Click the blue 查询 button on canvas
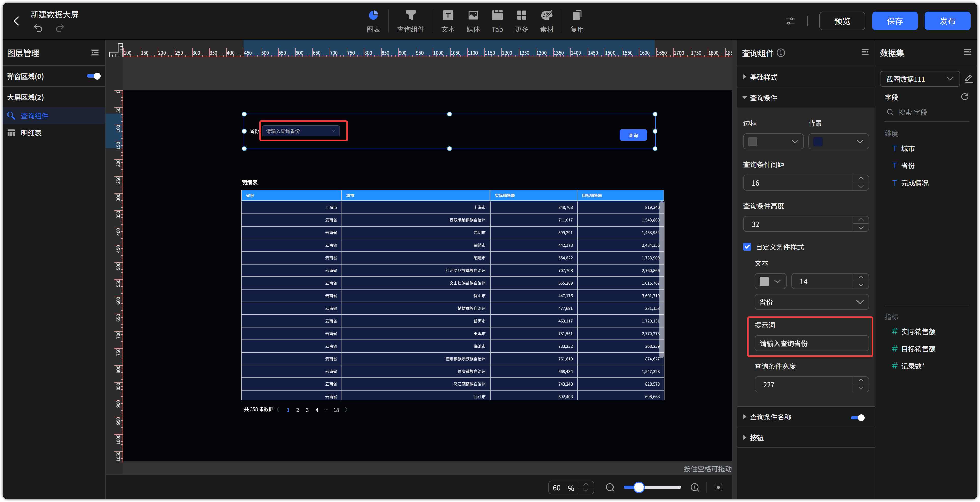Image resolution: width=980 pixels, height=502 pixels. coord(633,135)
